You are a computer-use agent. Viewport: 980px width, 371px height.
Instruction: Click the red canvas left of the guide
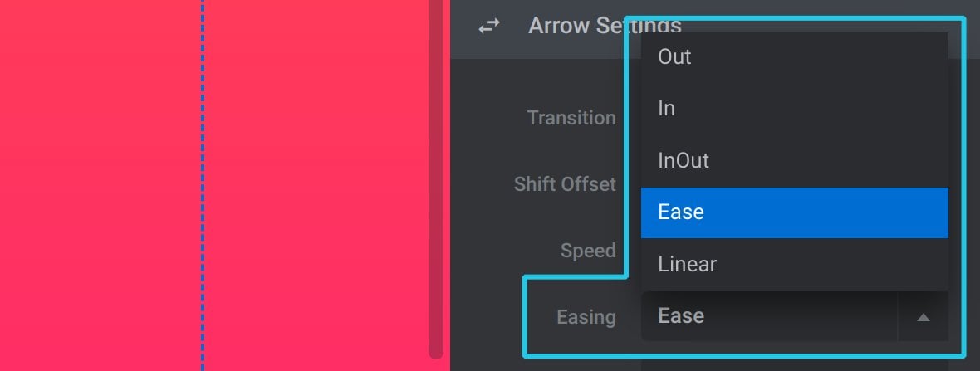point(100,186)
